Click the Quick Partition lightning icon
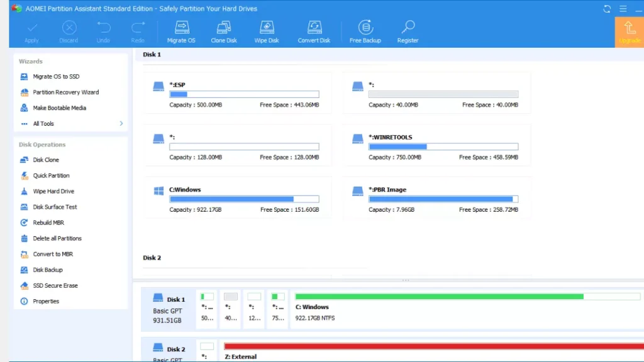644x362 pixels. pos(25,176)
